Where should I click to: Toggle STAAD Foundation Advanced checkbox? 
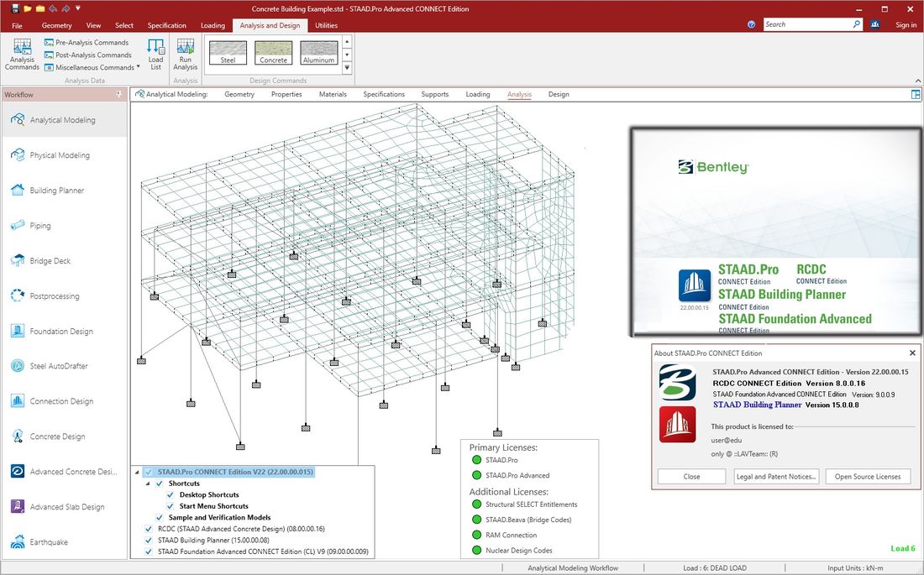(x=149, y=551)
